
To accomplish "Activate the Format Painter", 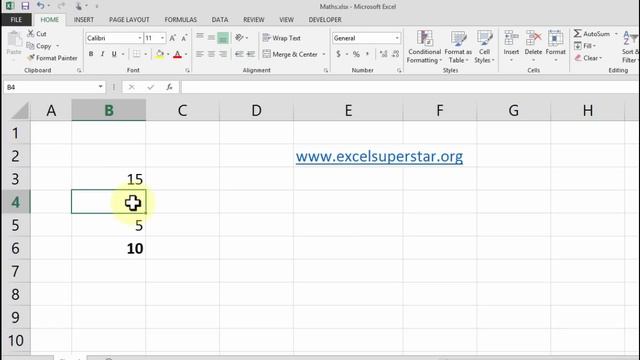I will pos(52,58).
